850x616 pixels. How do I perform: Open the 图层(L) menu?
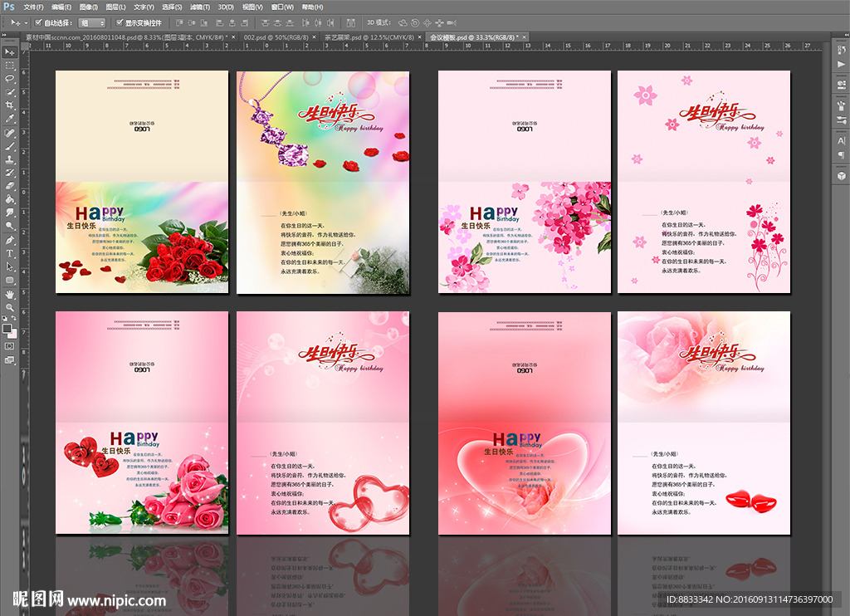pyautogui.click(x=114, y=7)
